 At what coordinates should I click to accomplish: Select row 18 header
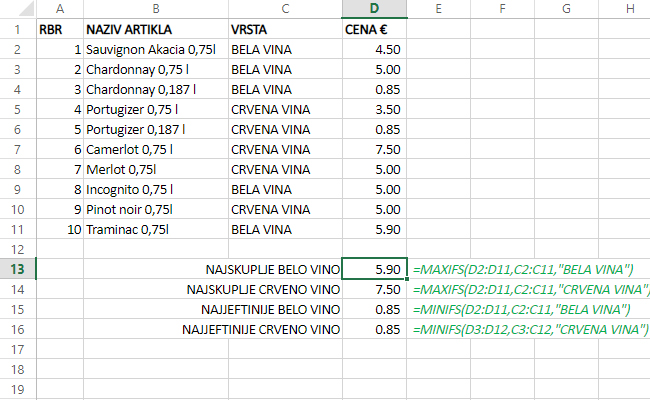tap(17, 369)
